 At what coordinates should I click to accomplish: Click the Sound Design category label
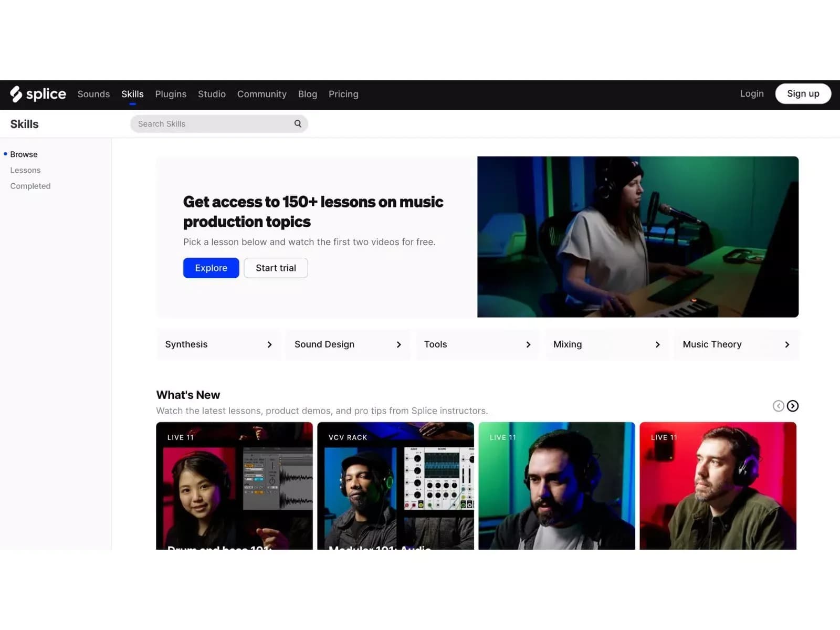[324, 344]
